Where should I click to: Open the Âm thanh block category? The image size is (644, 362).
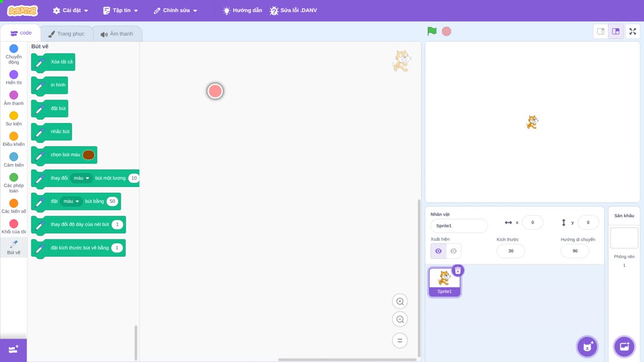tap(13, 98)
